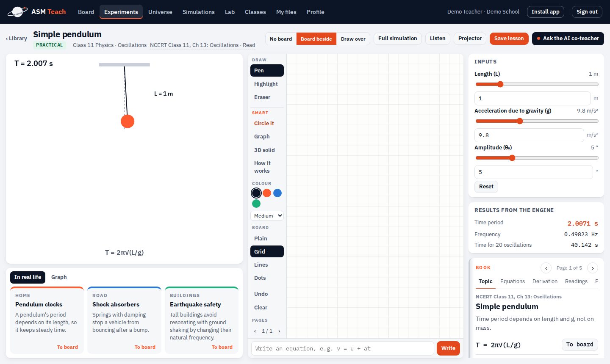Start the Full simulation
610x364 pixels.
398,39
